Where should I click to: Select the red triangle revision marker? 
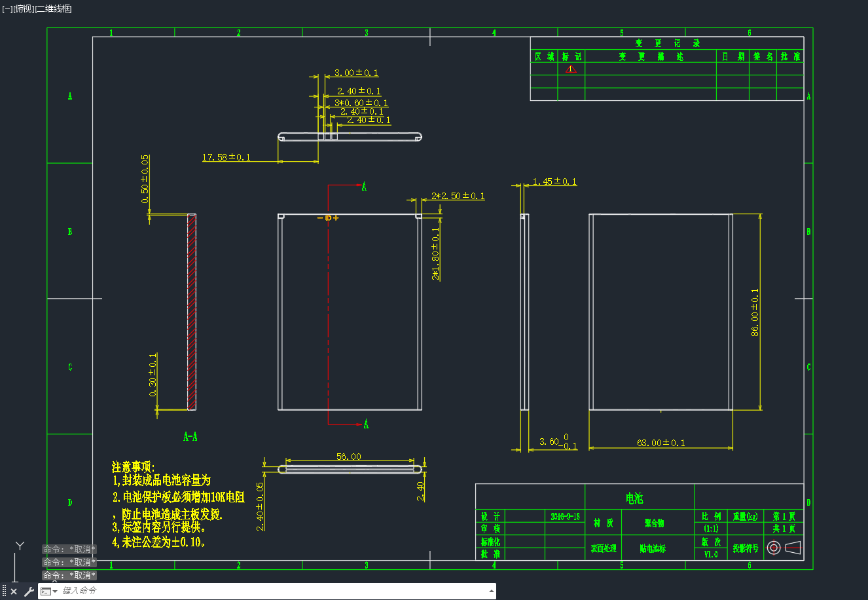click(x=571, y=69)
